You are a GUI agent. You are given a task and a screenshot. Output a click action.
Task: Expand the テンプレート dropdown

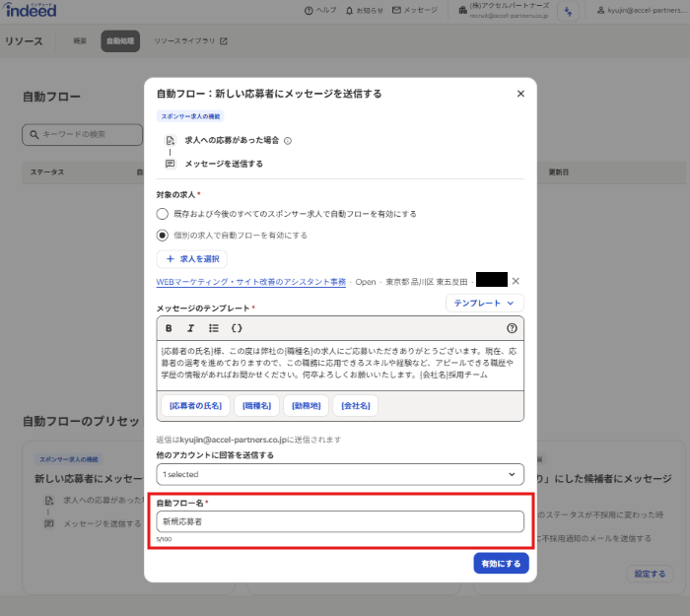tap(485, 304)
